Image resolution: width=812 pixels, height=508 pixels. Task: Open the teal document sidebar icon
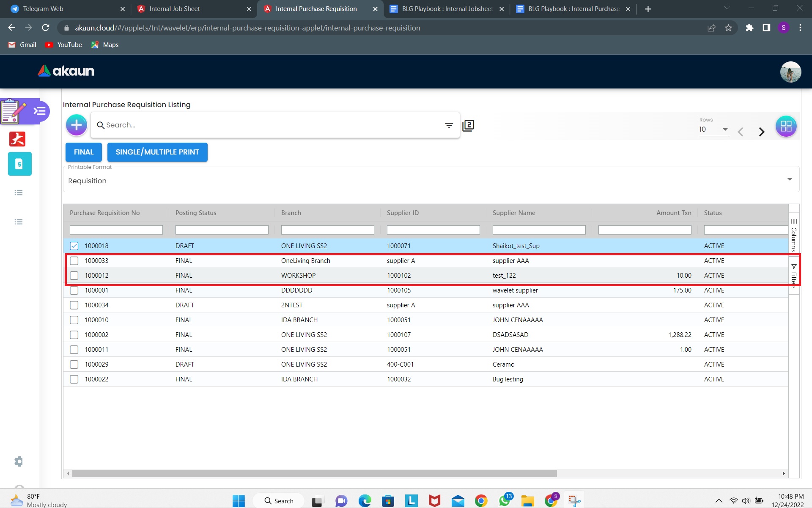19,164
